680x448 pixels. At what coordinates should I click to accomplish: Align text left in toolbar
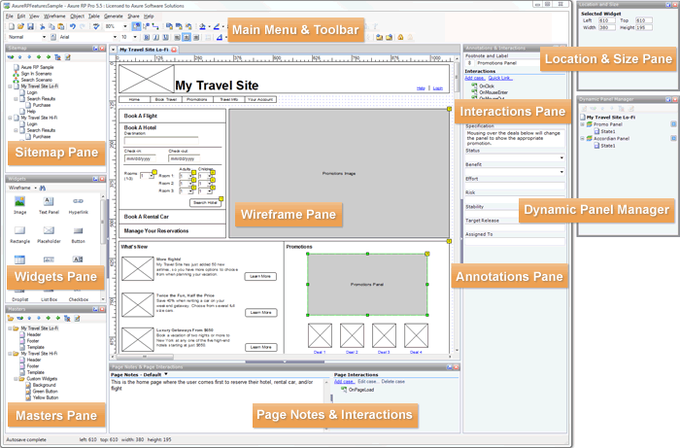coord(177,37)
